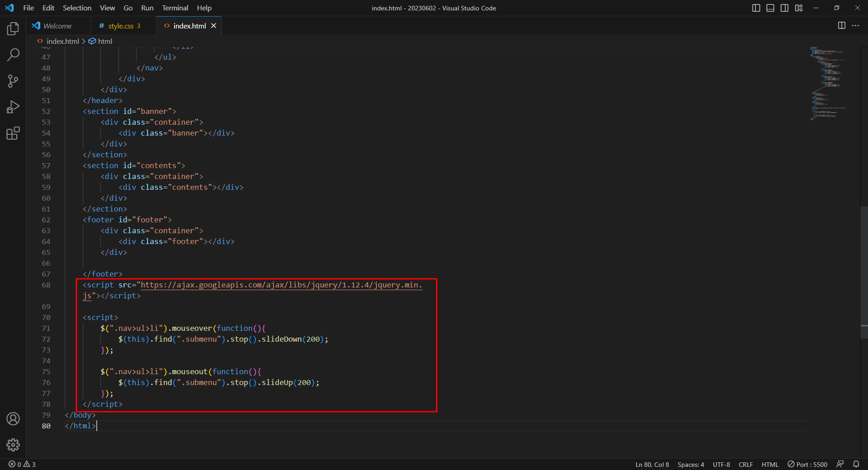Click the div class="contents" line
Screen dimensions: 868x470
pyautogui.click(x=181, y=187)
